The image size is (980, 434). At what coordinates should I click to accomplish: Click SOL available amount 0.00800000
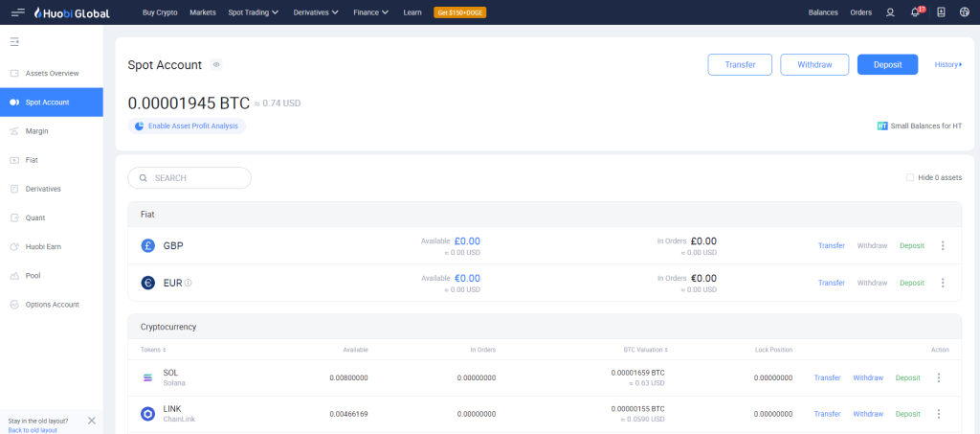point(348,377)
